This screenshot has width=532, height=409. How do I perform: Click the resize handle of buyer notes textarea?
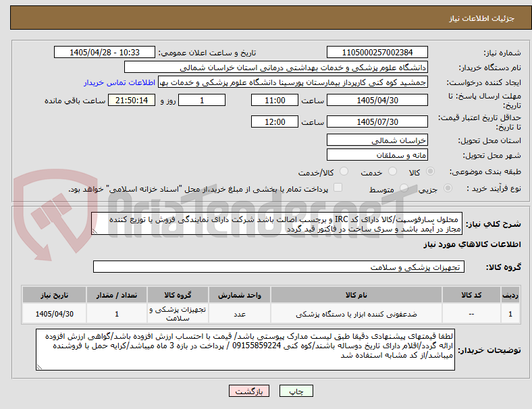(x=39, y=367)
